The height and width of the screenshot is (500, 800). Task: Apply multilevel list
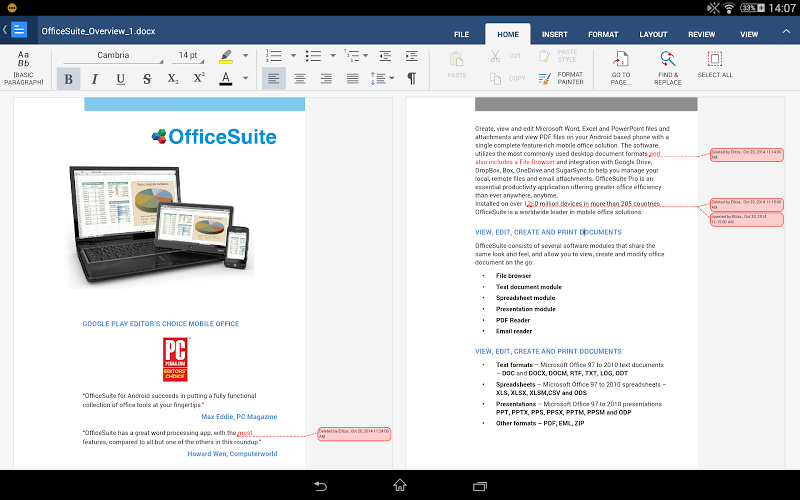352,56
